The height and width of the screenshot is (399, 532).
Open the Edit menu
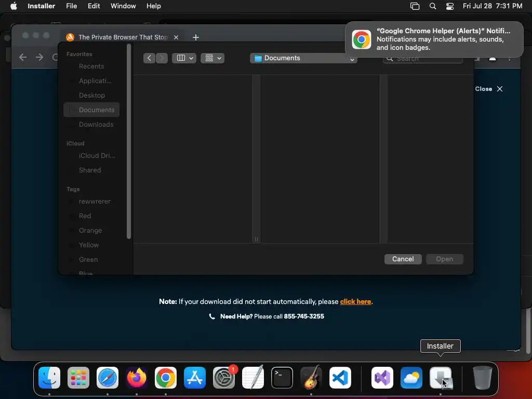point(94,6)
